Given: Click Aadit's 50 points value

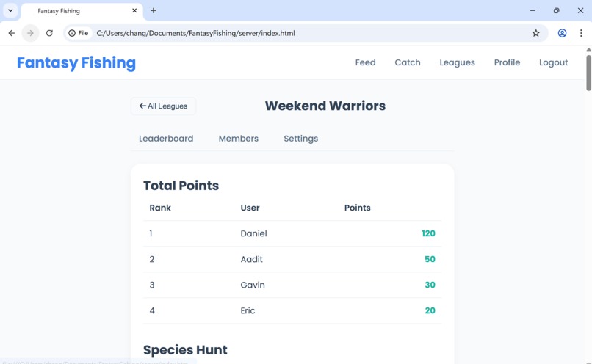Looking at the screenshot, I should (430, 259).
